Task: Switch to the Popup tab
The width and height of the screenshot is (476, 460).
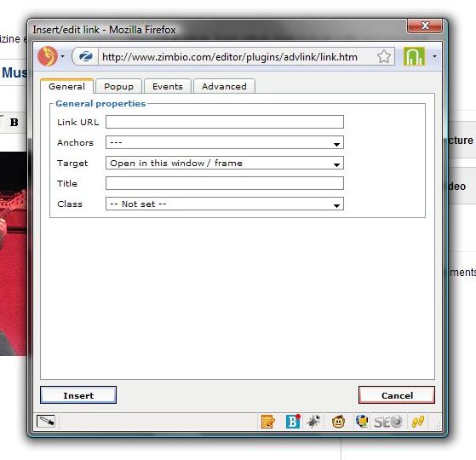Action: click(x=118, y=86)
